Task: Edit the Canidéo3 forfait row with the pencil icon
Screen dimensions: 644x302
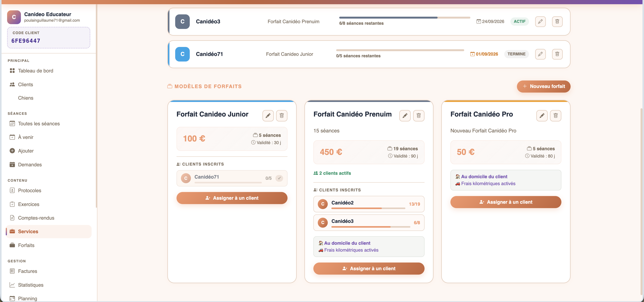Action: pyautogui.click(x=540, y=21)
